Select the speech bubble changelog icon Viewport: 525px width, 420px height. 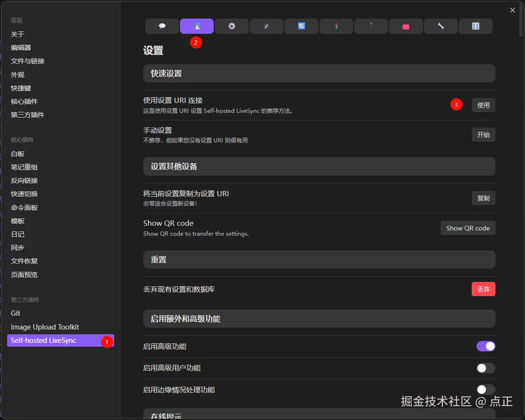click(162, 26)
